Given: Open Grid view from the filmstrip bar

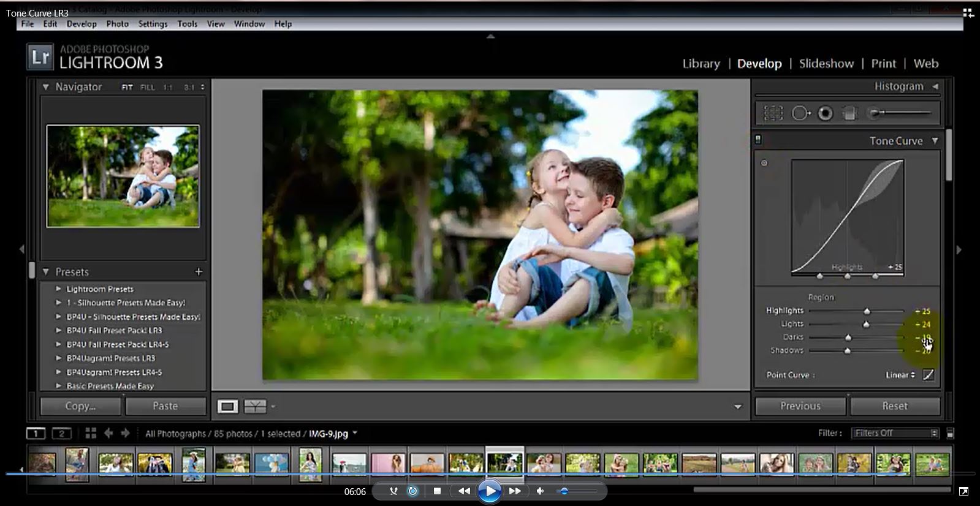Looking at the screenshot, I should (x=91, y=433).
